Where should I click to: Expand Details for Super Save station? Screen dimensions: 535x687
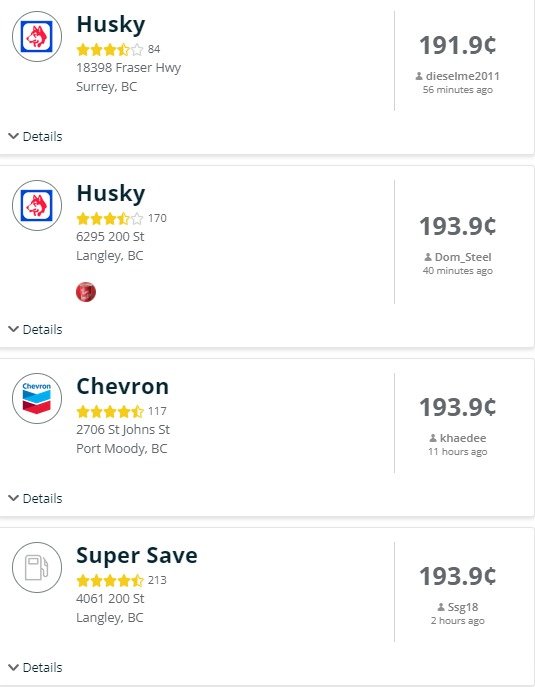35,667
